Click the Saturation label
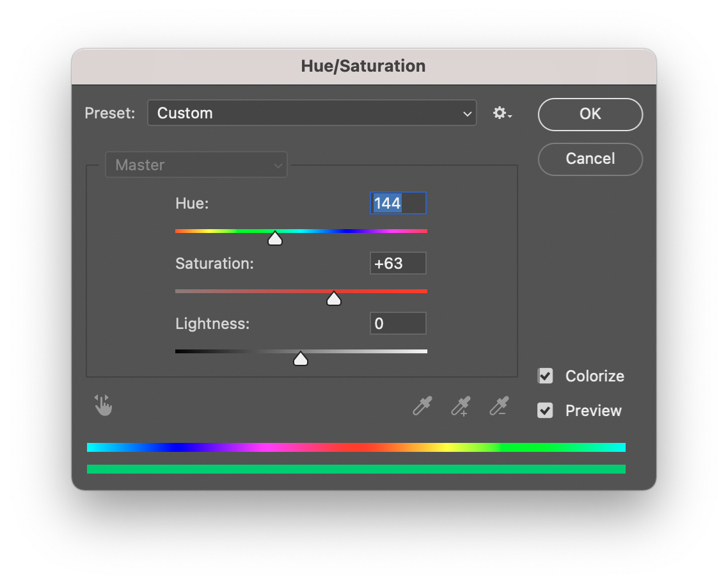Viewport: 728px width, 585px height. pos(214,264)
